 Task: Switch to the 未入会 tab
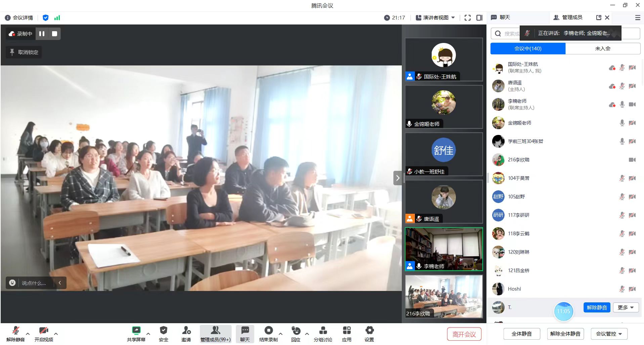coord(603,49)
